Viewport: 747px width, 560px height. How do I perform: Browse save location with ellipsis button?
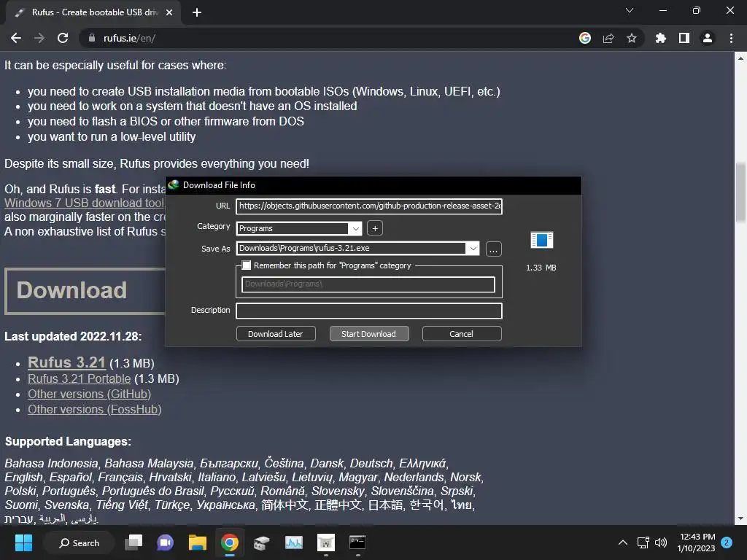(494, 249)
